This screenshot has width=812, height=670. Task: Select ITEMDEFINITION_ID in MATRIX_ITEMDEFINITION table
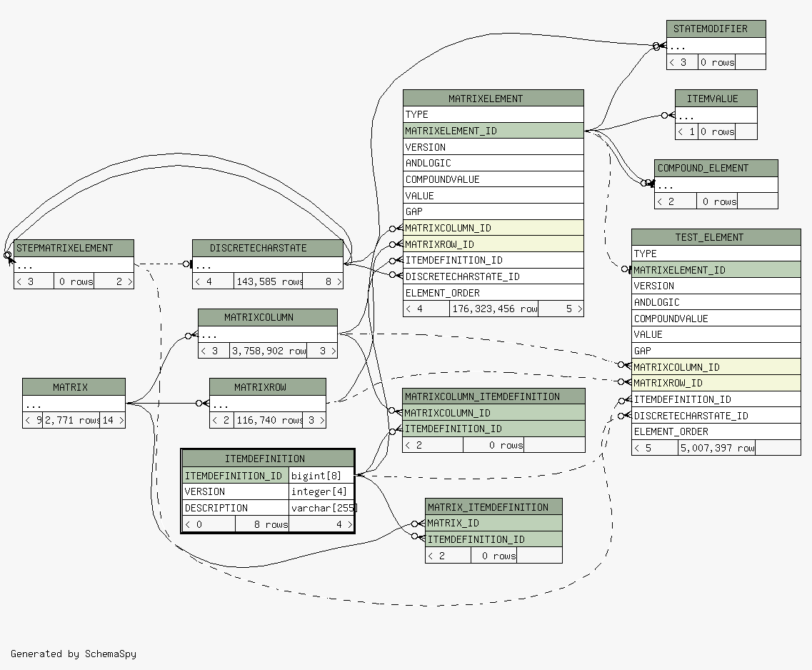pos(493,539)
